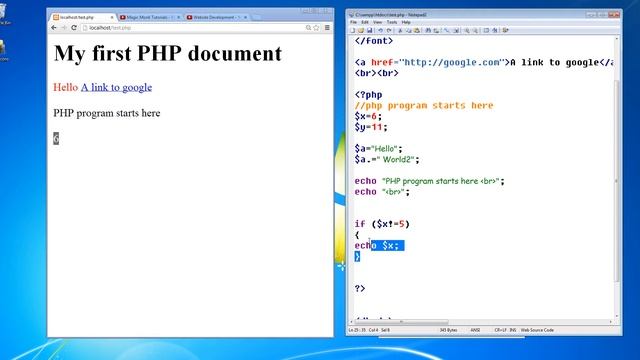Click the '<?php' line in the editor

coord(369,95)
